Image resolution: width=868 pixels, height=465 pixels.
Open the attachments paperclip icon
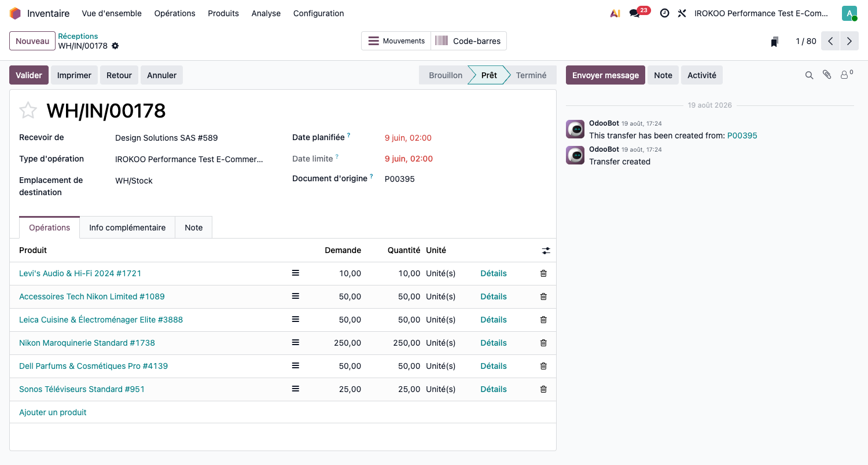[827, 75]
